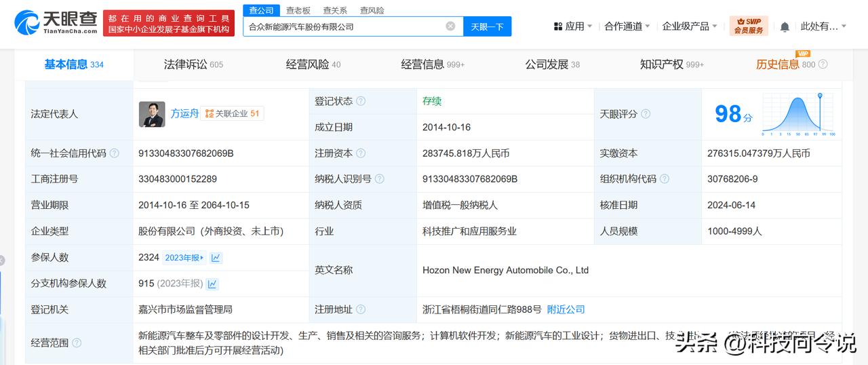Screen dimensions: 868x365
Task: Click help icon next to 登记状态
Action: coord(361,101)
